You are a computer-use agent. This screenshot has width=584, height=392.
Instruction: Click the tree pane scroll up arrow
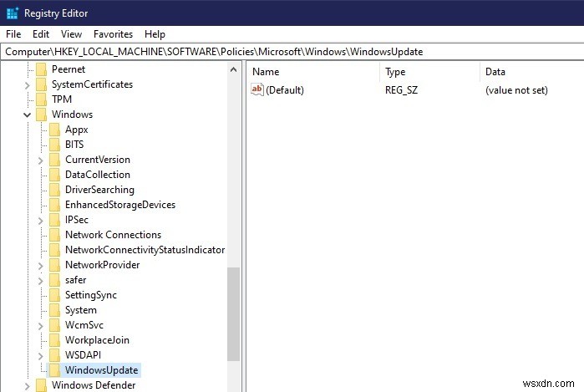click(234, 69)
